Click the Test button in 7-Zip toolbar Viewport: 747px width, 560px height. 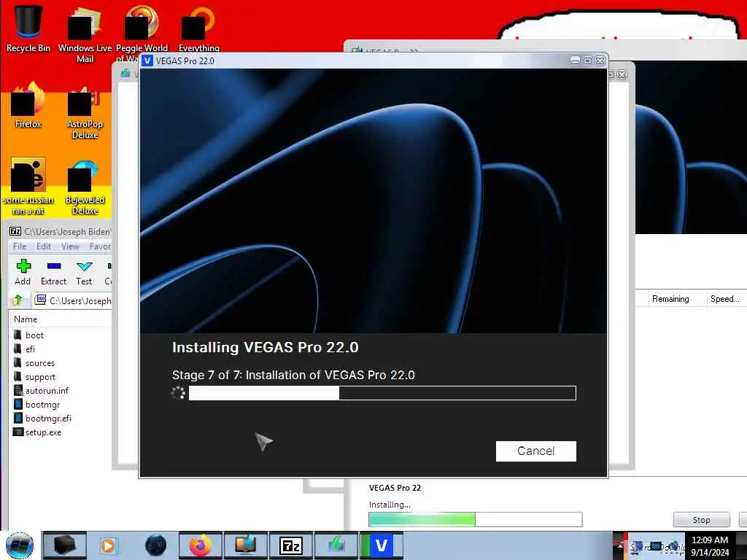coord(84,273)
